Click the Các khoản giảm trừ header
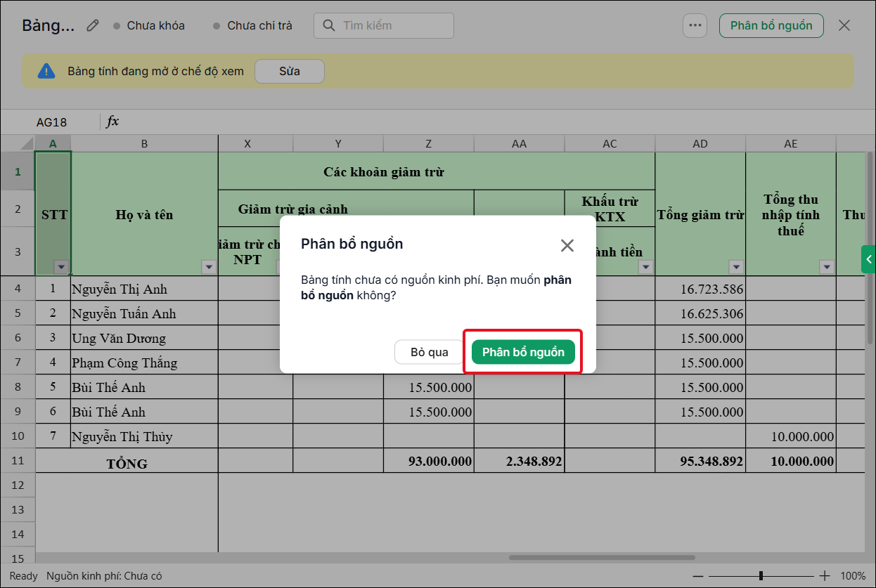The height and width of the screenshot is (588, 876). 384,171
